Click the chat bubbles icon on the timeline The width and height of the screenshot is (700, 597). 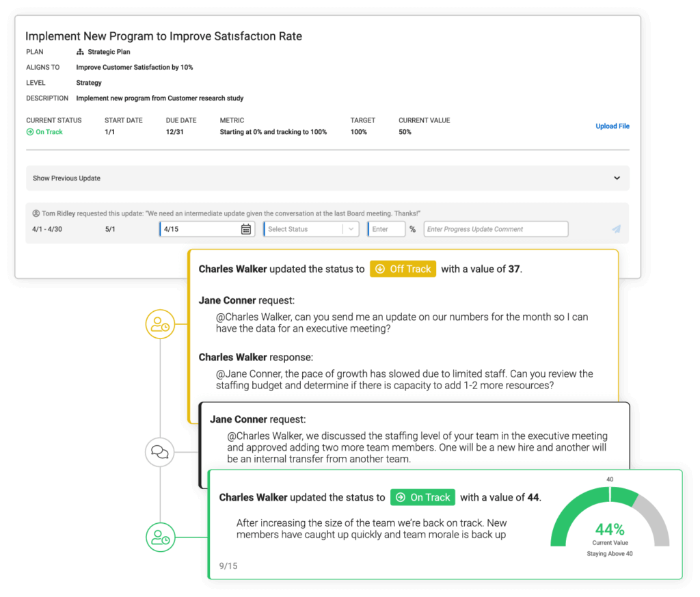[x=160, y=452]
